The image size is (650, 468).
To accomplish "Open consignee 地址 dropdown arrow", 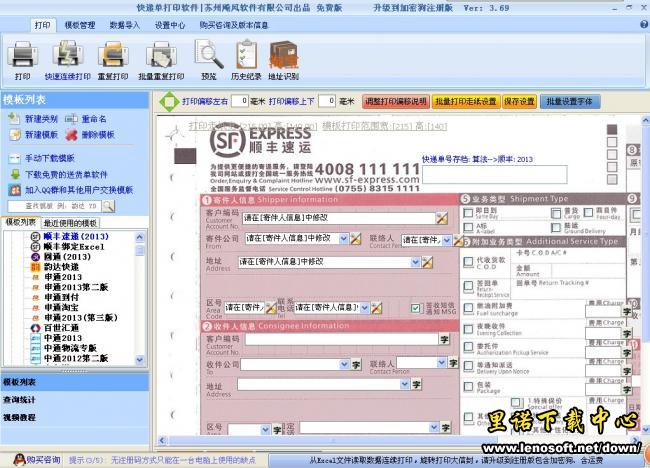I will [x=405, y=384].
